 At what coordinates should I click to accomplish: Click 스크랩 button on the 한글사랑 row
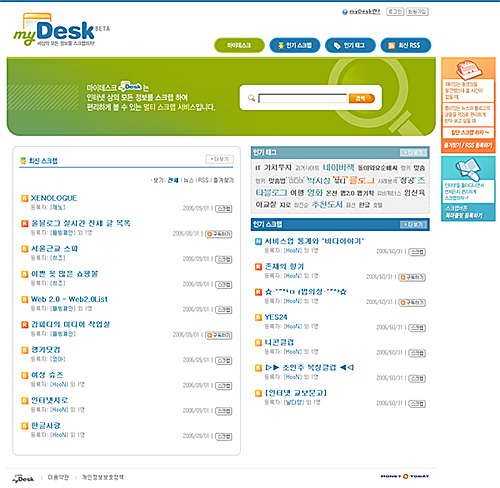point(224,437)
